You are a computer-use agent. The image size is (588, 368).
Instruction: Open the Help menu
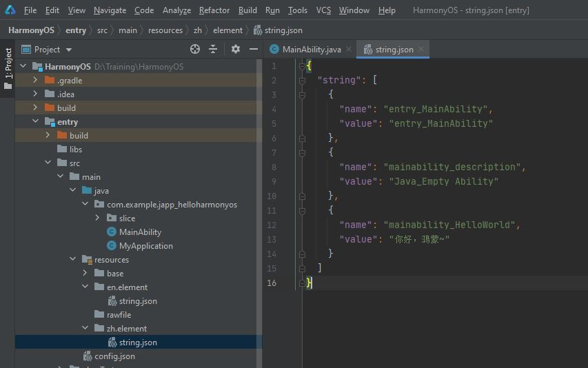coord(387,10)
